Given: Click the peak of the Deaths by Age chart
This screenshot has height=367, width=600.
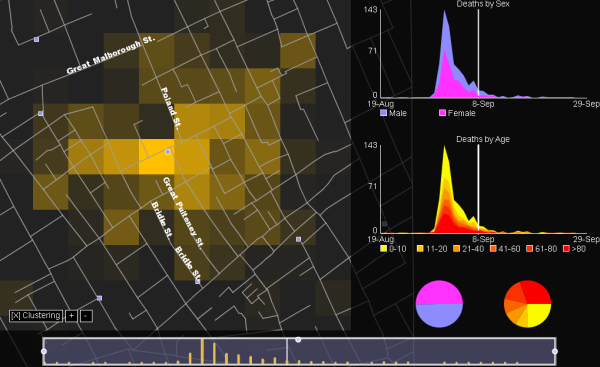Looking at the screenshot, I should coord(444,147).
